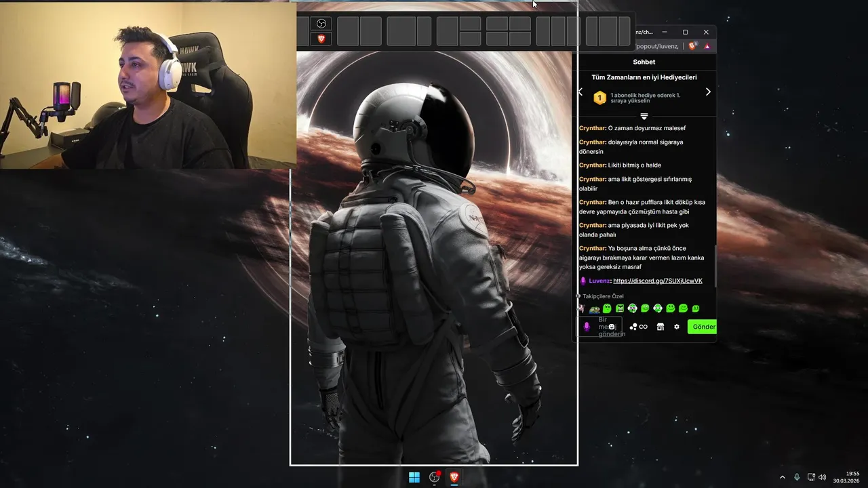Open the chat shop icon
Screen dimensions: 868x488
[x=660, y=327]
